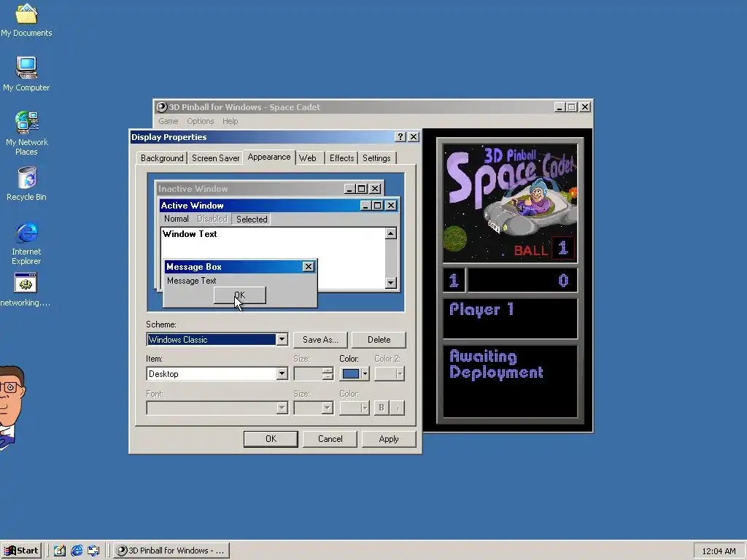
Task: Select the Recycle Bin icon
Action: 26,183
